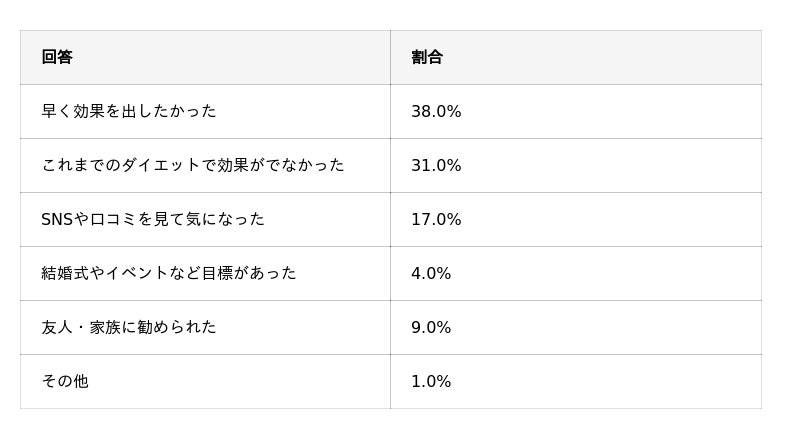Select the その他 answer cell
Viewport: 800px width, 439px height.
(65, 381)
